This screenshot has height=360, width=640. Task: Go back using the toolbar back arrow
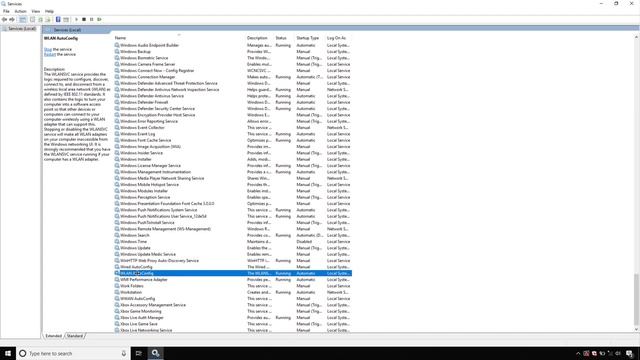pos(4,20)
